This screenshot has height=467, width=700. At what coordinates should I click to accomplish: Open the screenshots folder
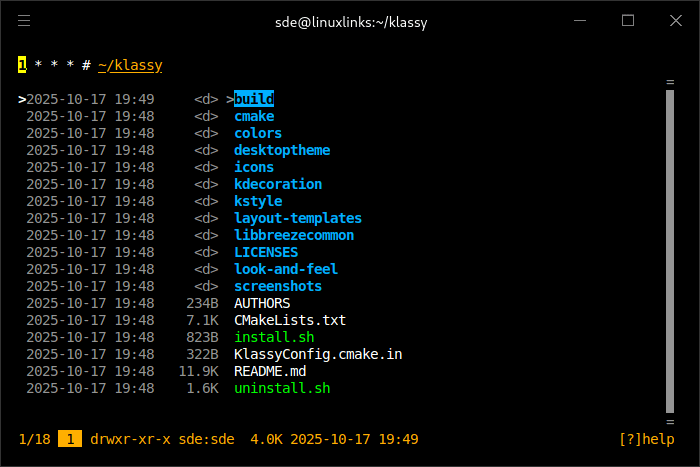click(278, 286)
